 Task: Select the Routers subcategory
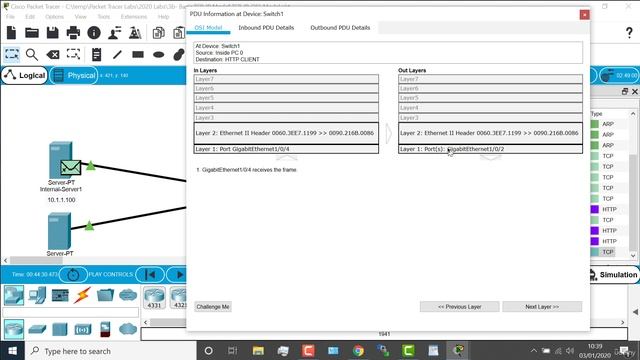click(14, 329)
